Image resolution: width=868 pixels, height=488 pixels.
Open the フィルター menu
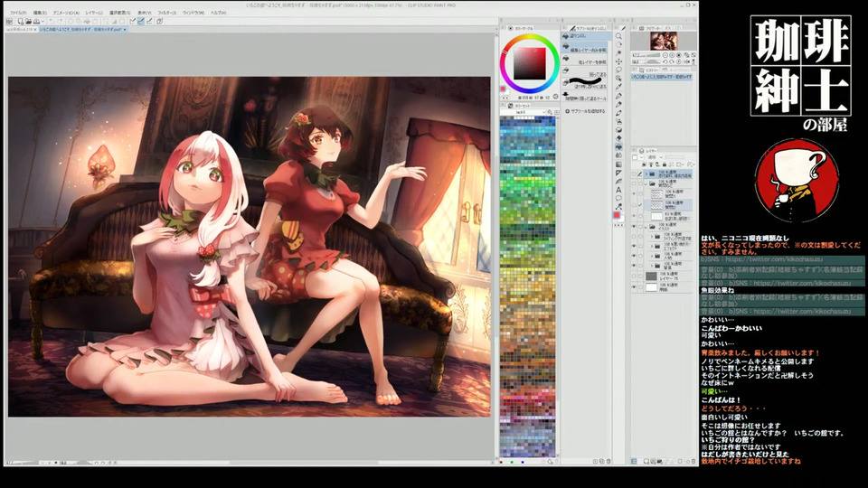(167, 13)
